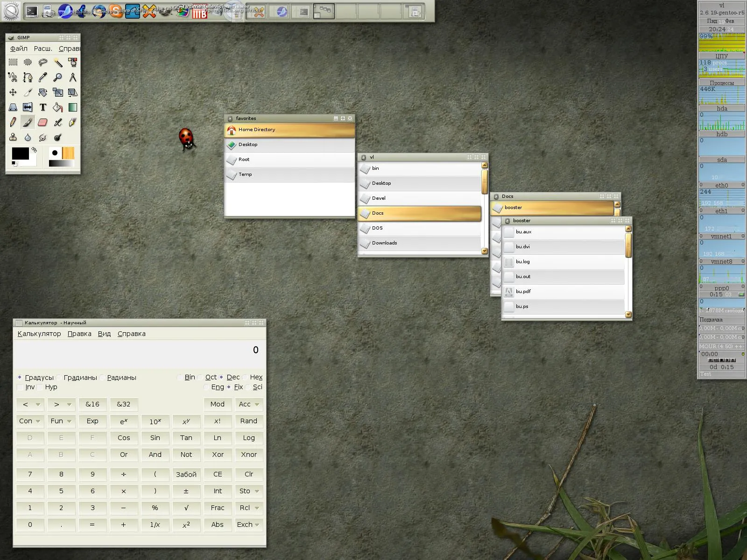Select the Ellipse Select tool in GIMP
This screenshot has width=747, height=560.
tap(28, 62)
